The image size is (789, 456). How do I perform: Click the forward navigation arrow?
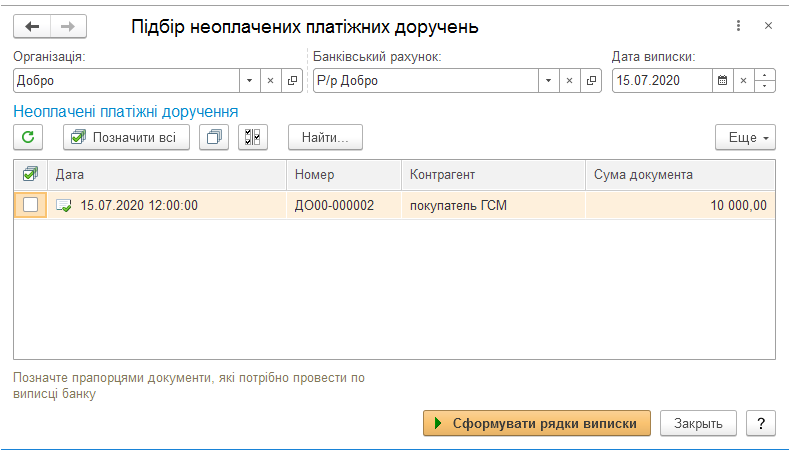click(x=68, y=26)
